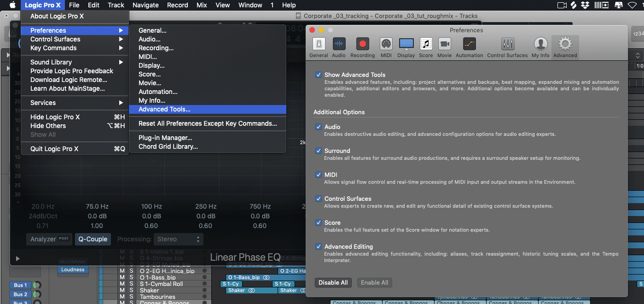Screen dimensions: 644x304
Task: Toggle the Surround option checkbox
Action: click(319, 151)
